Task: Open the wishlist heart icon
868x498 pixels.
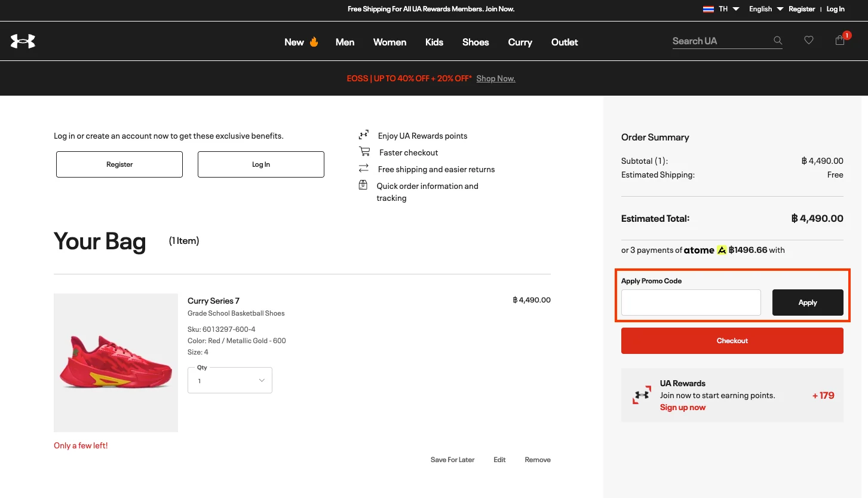Action: click(809, 41)
